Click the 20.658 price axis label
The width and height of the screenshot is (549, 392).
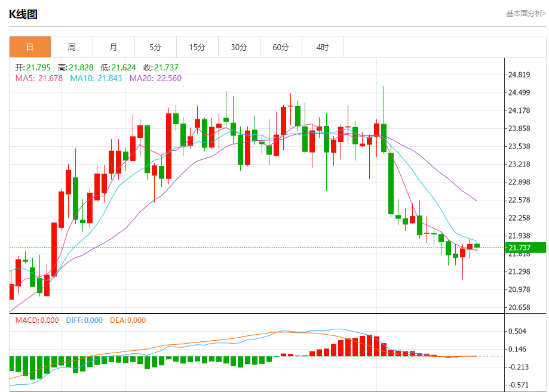(519, 307)
